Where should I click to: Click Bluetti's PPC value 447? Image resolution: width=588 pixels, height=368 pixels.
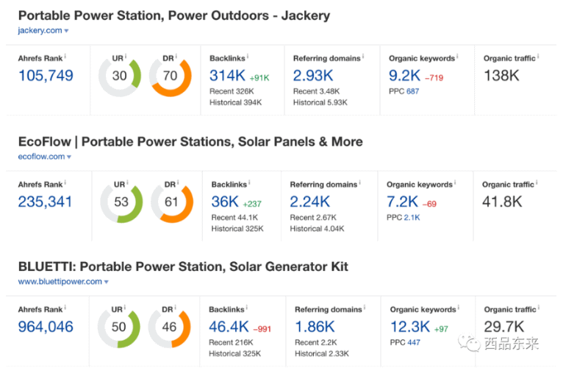pos(414,342)
